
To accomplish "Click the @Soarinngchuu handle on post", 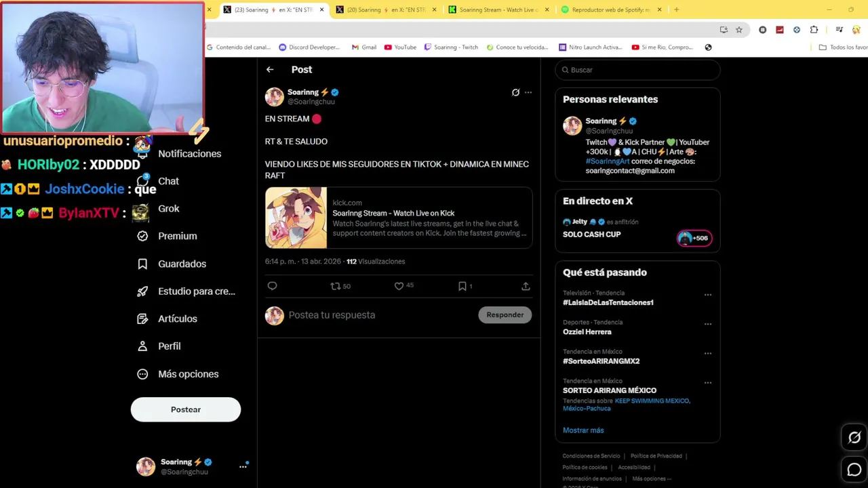I will (x=311, y=102).
